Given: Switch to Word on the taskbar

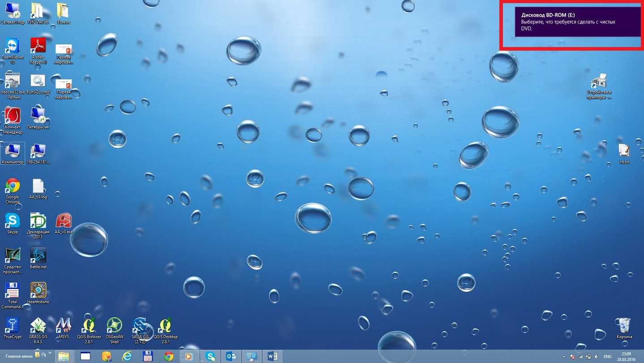Looking at the screenshot, I should click(x=272, y=356).
